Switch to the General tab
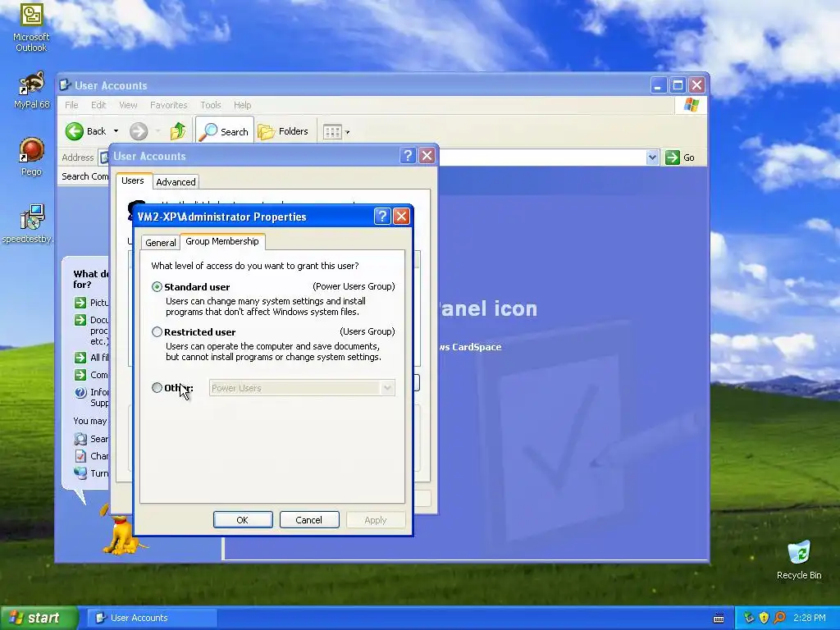This screenshot has height=630, width=840. [x=160, y=242]
